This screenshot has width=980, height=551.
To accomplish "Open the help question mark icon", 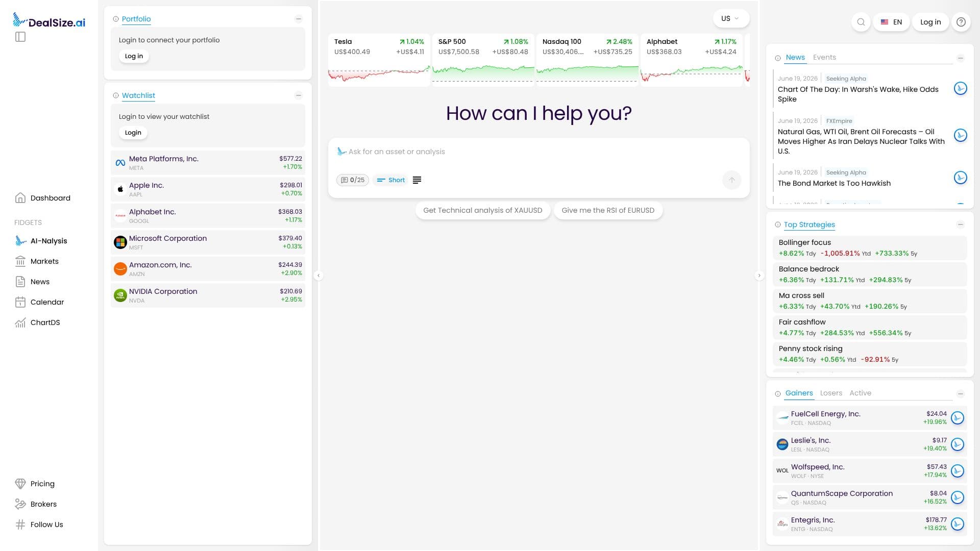I will (x=961, y=22).
